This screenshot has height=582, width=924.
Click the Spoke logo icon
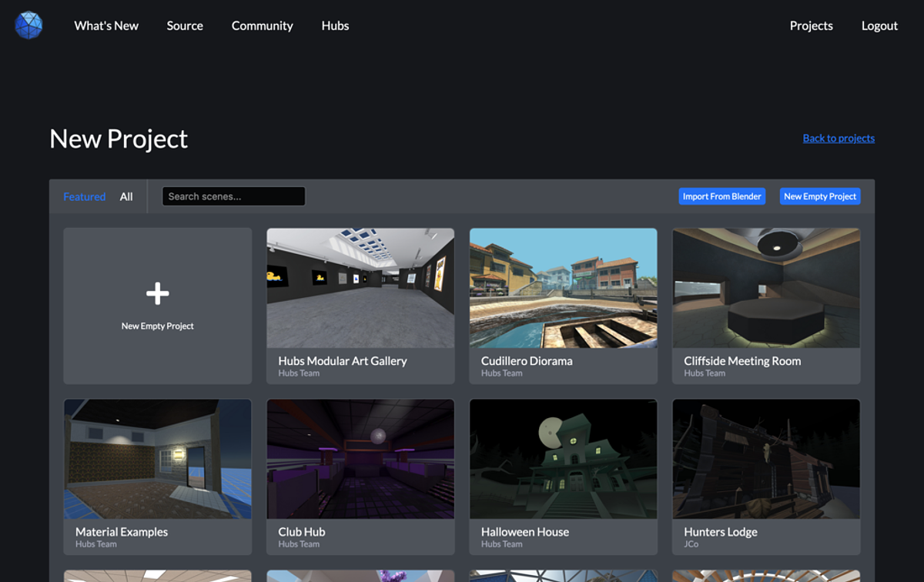click(x=28, y=25)
